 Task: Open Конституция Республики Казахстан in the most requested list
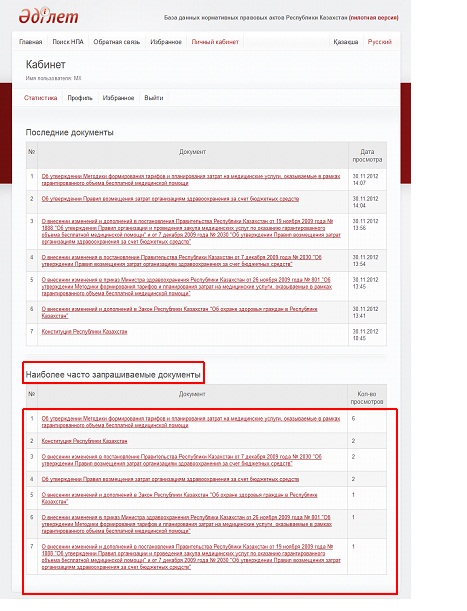84,441
